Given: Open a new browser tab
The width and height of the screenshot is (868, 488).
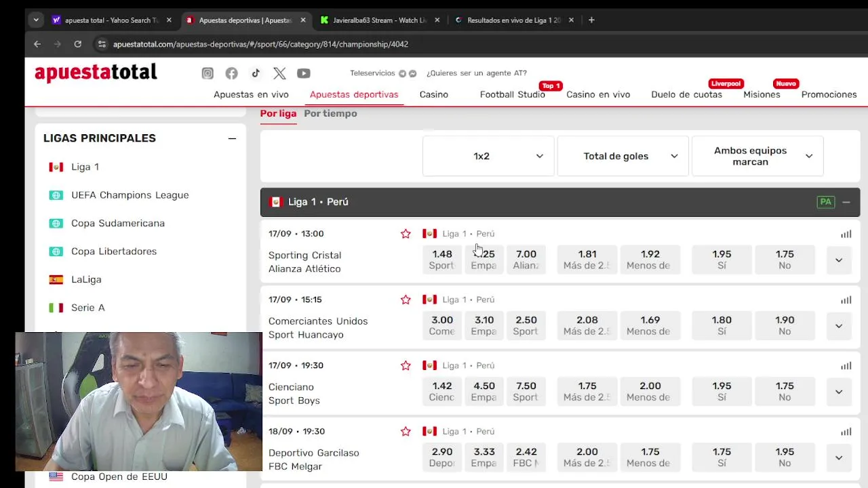Looking at the screenshot, I should point(591,20).
